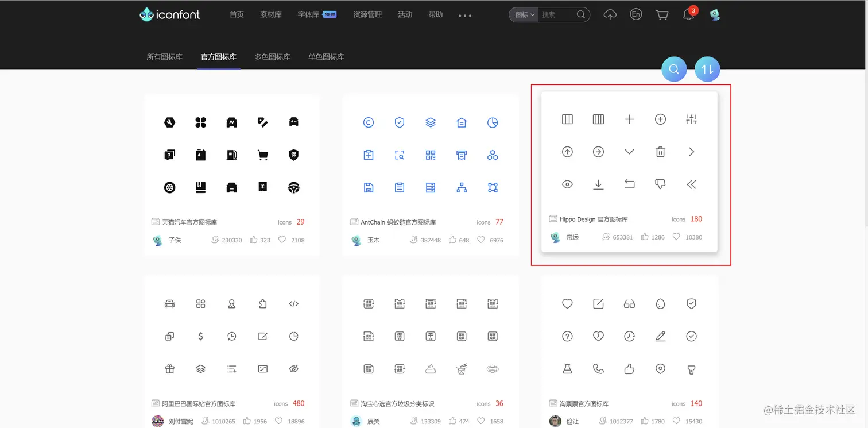
Task: Click the notification bell with badge 3
Action: pyautogui.click(x=688, y=14)
